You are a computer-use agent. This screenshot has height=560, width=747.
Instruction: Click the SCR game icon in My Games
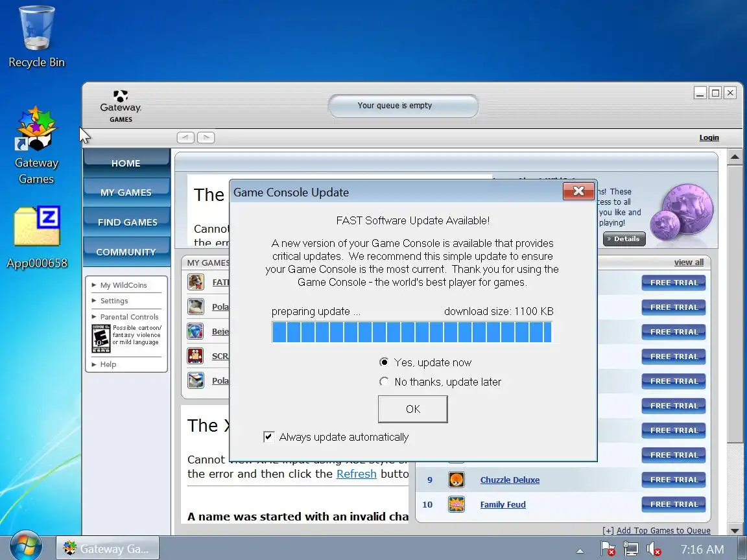coord(195,356)
